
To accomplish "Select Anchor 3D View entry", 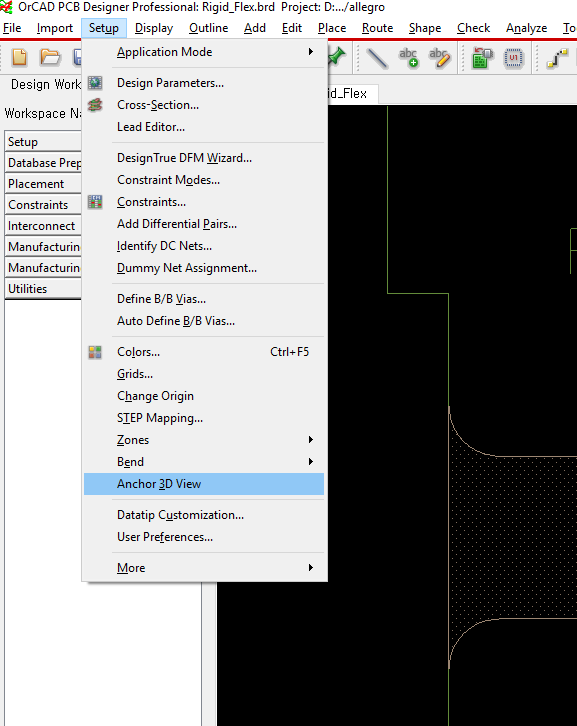I will click(x=204, y=484).
